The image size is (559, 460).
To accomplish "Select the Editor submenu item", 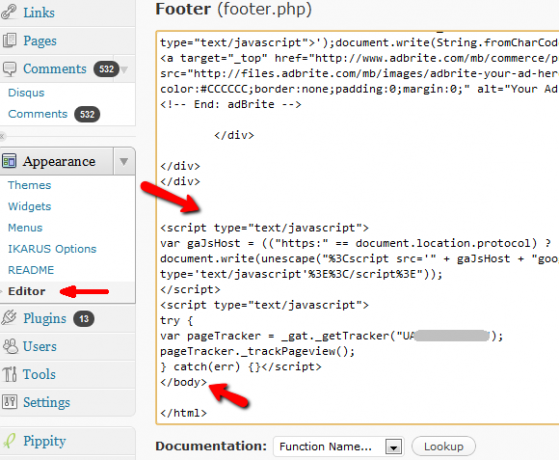I will (27, 291).
